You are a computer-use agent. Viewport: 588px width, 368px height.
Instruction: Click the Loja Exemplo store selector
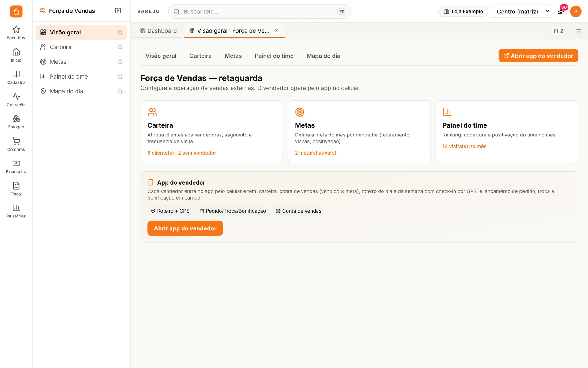[463, 11]
